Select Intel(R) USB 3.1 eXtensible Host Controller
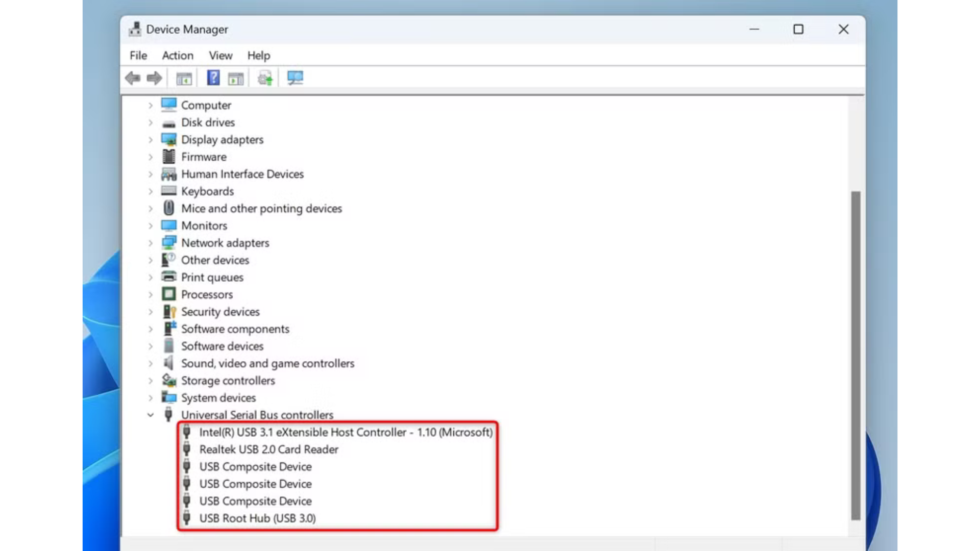 tap(346, 432)
